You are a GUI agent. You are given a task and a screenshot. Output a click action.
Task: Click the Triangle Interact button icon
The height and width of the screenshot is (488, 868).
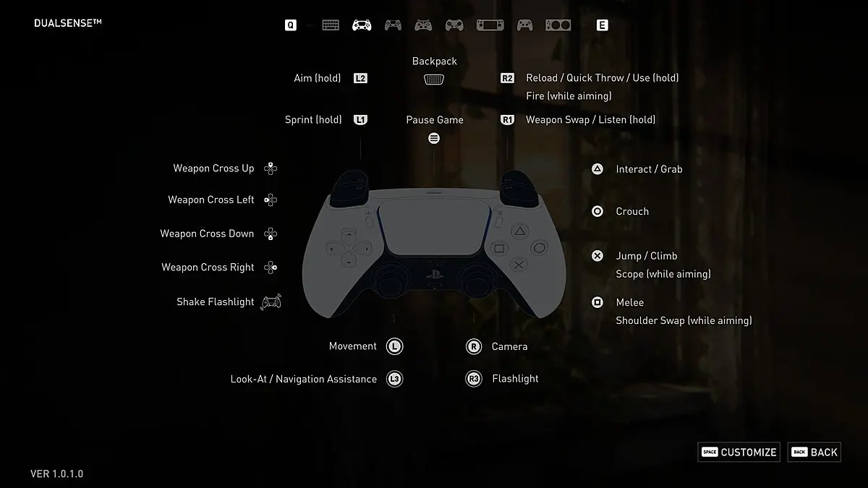coord(597,169)
